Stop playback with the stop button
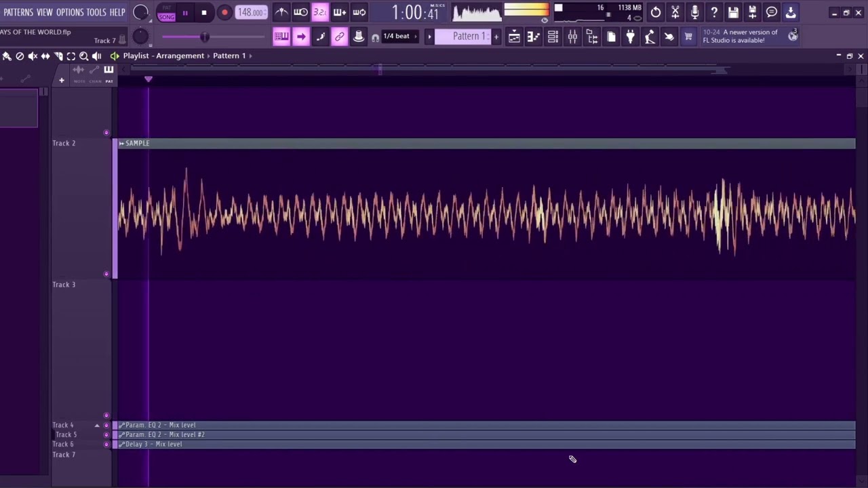Screen dimensions: 868x488 [204, 13]
